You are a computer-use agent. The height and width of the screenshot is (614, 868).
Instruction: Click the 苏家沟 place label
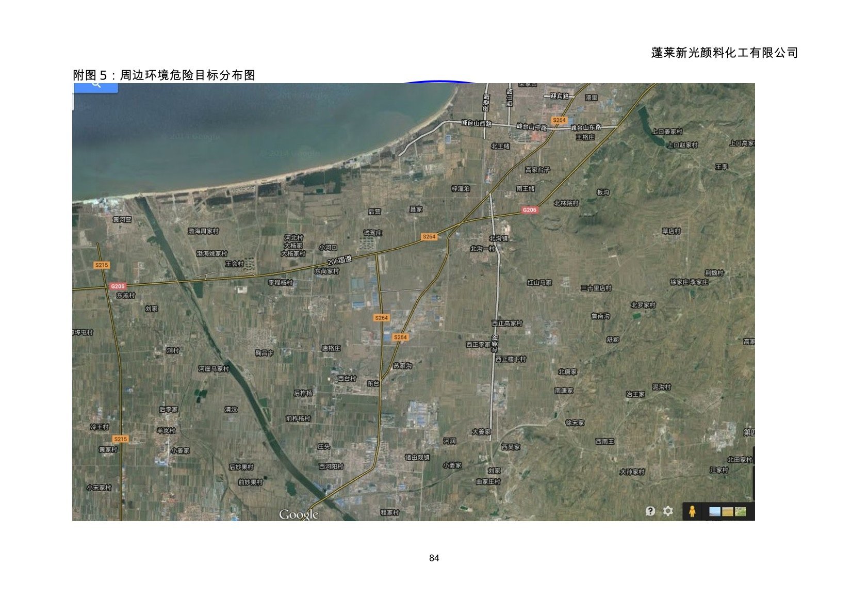click(403, 366)
